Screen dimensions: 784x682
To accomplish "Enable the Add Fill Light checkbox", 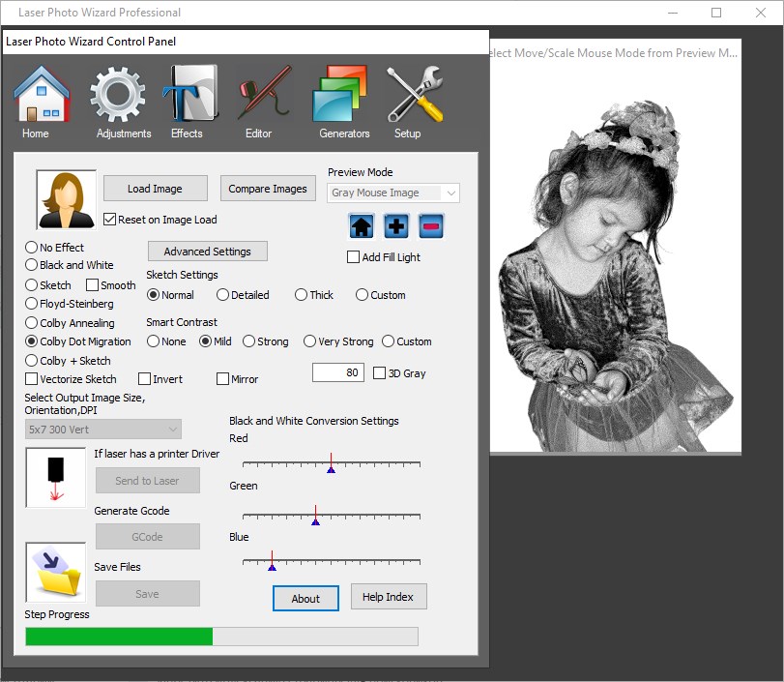I will (354, 256).
